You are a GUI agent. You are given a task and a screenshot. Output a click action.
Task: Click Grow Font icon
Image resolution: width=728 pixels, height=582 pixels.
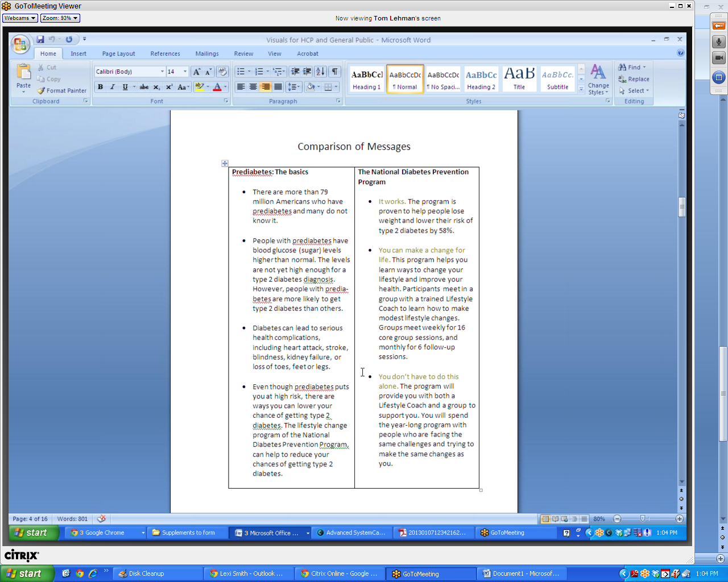[x=197, y=72]
